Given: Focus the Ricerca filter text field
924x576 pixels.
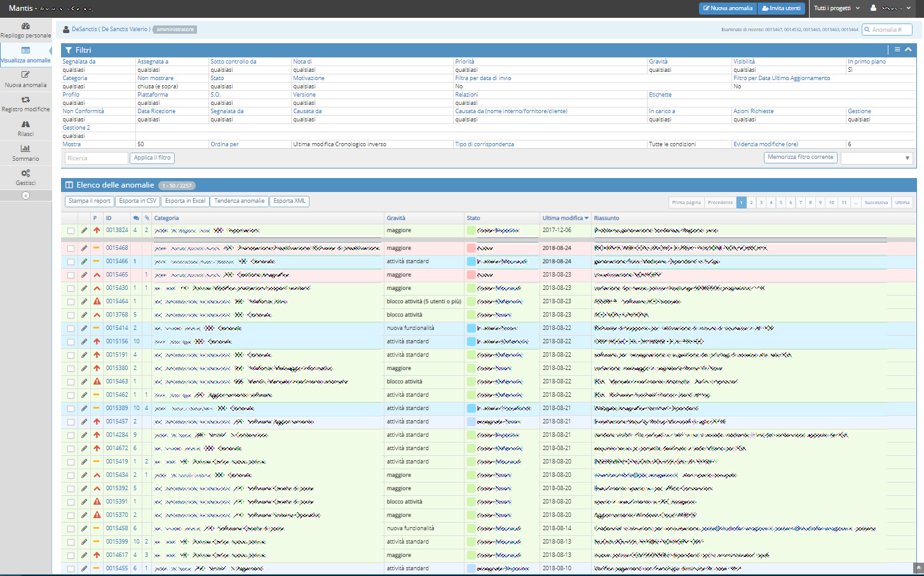Looking at the screenshot, I should point(96,158).
